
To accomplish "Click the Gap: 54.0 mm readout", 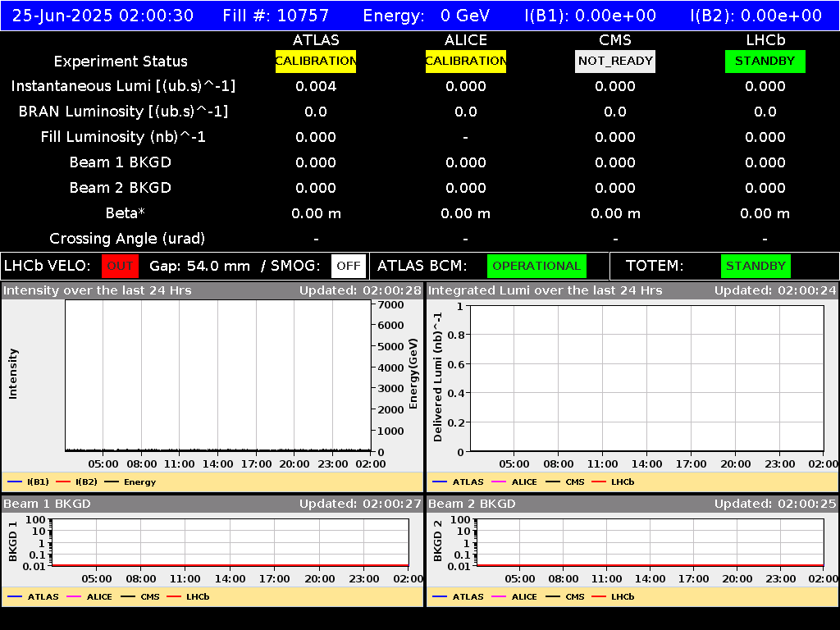I will (199, 267).
